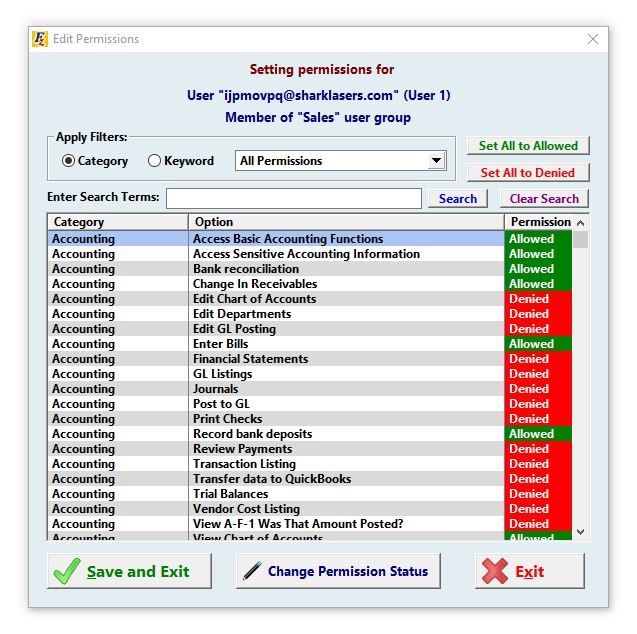Open the All Permissions dropdown
This screenshot has height=634, width=637.
[x=341, y=161]
